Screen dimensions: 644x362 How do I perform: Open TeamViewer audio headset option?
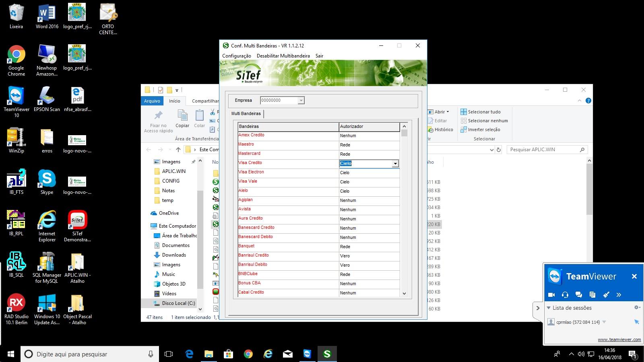click(x=565, y=295)
